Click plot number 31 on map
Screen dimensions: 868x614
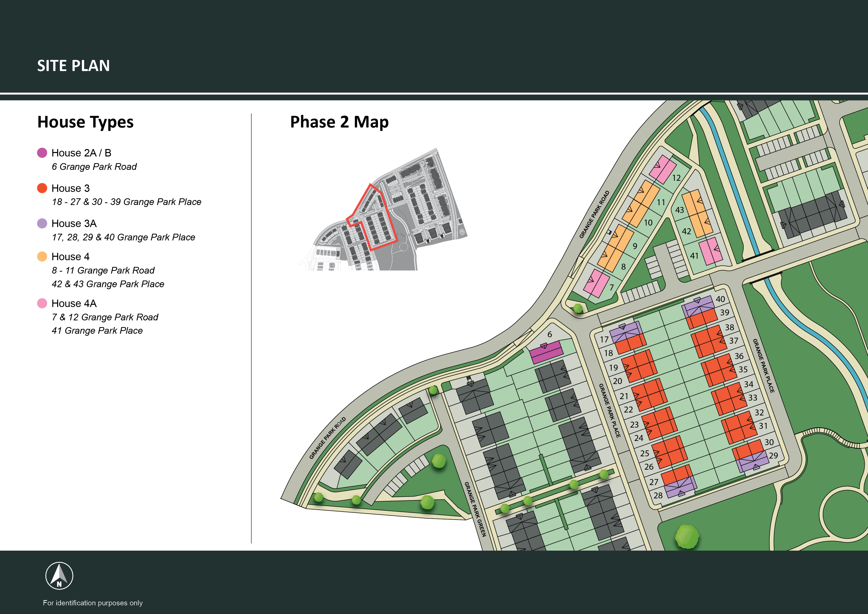[763, 426]
